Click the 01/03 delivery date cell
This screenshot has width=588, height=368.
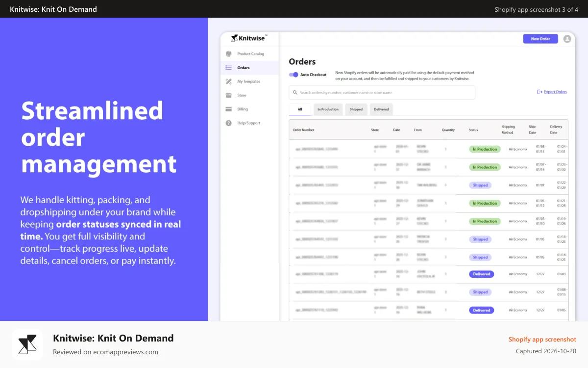click(x=562, y=274)
